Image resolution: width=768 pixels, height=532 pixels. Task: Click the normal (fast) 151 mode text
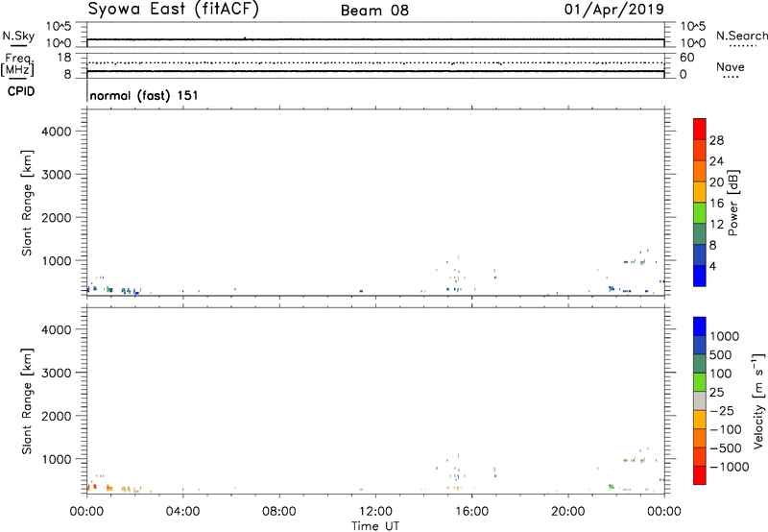138,96
